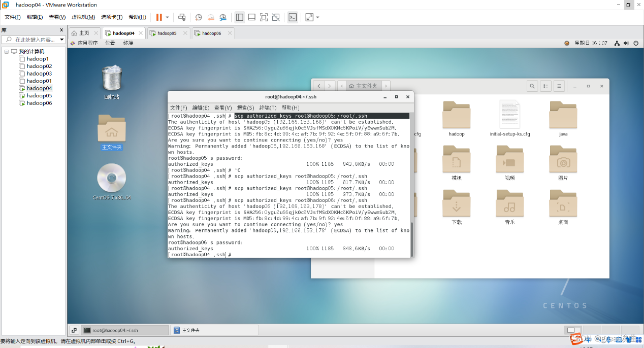Search files with the magnifier icon

point(532,86)
